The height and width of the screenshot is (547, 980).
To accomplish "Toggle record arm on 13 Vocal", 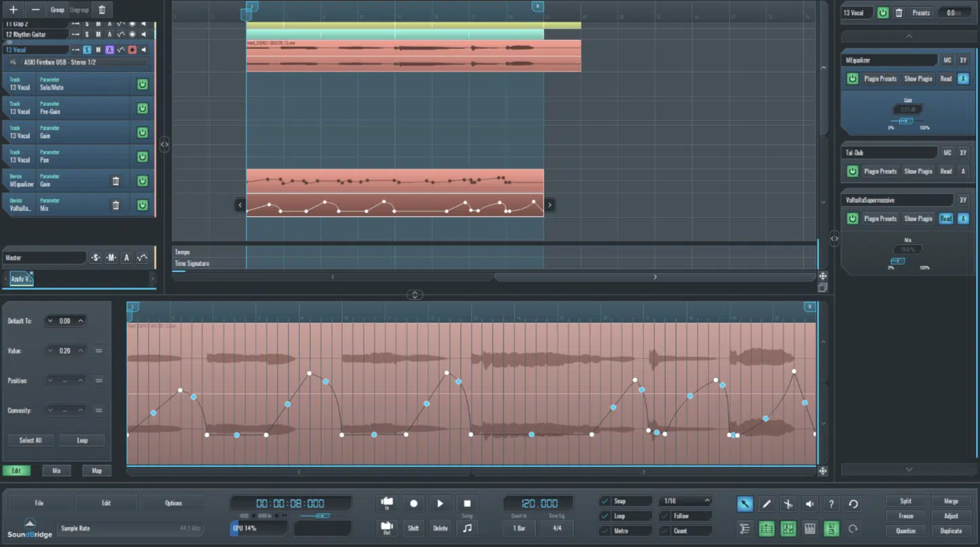I will (132, 50).
